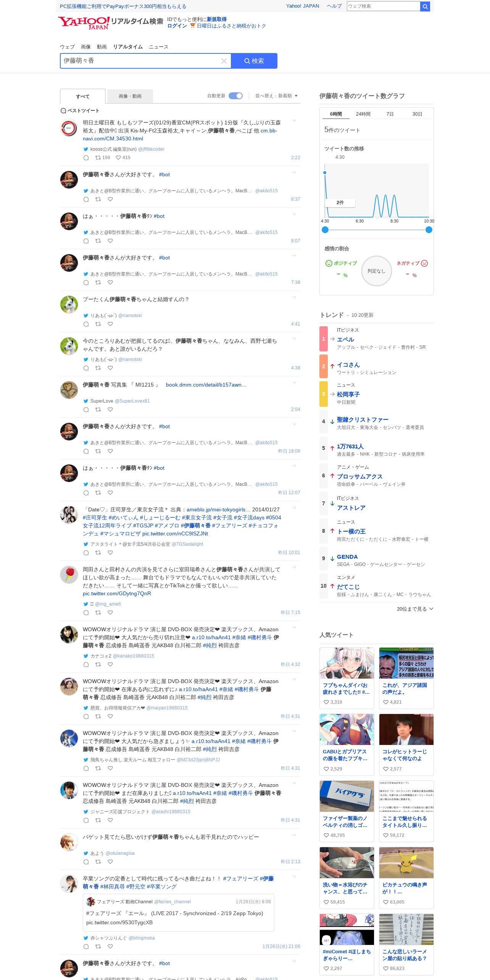Image resolution: width=490 pixels, height=980 pixels.
Task: Retweet the 8:07 bot tweet
Action: (98, 241)
